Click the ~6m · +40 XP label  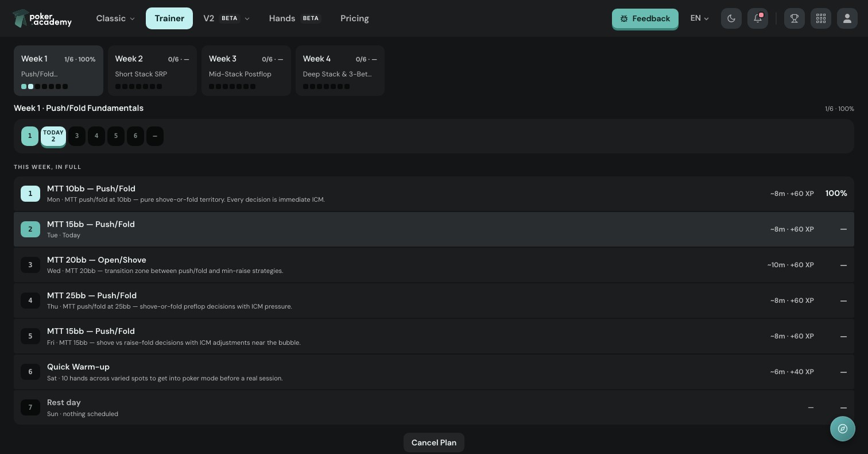pos(792,372)
